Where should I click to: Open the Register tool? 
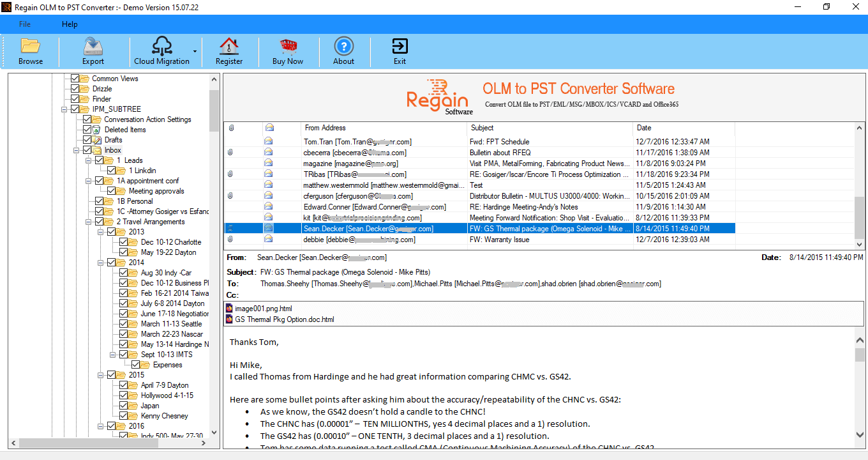click(229, 51)
